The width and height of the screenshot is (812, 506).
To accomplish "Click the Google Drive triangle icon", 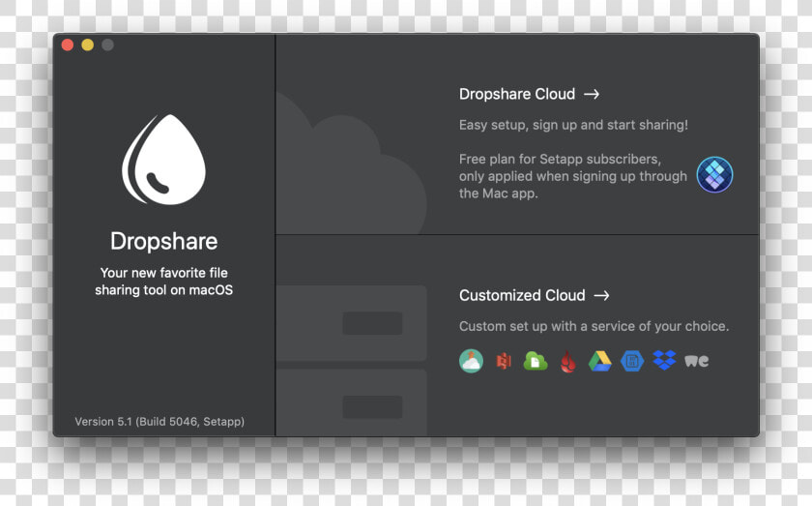I will pos(600,361).
